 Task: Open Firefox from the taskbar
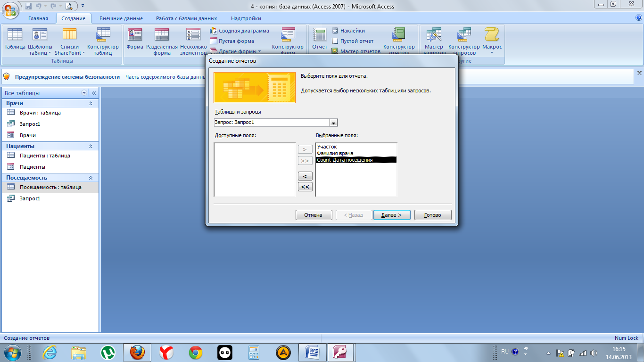pos(137,352)
